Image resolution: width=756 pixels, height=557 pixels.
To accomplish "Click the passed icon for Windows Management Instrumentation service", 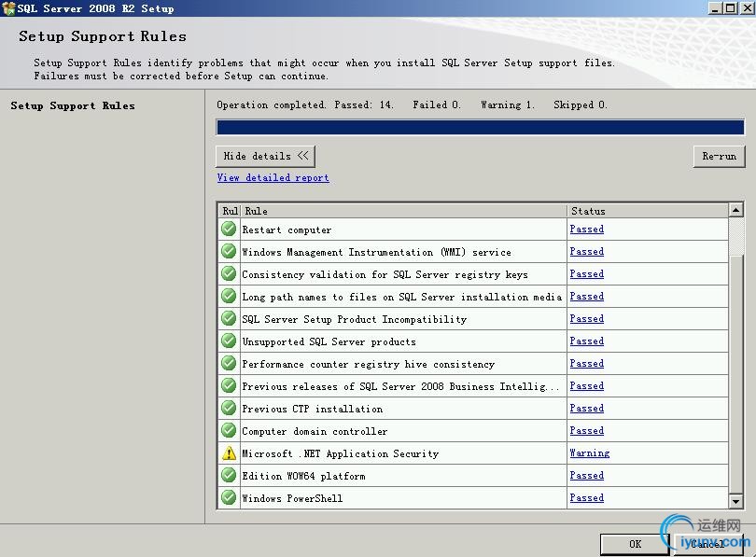I will point(229,251).
